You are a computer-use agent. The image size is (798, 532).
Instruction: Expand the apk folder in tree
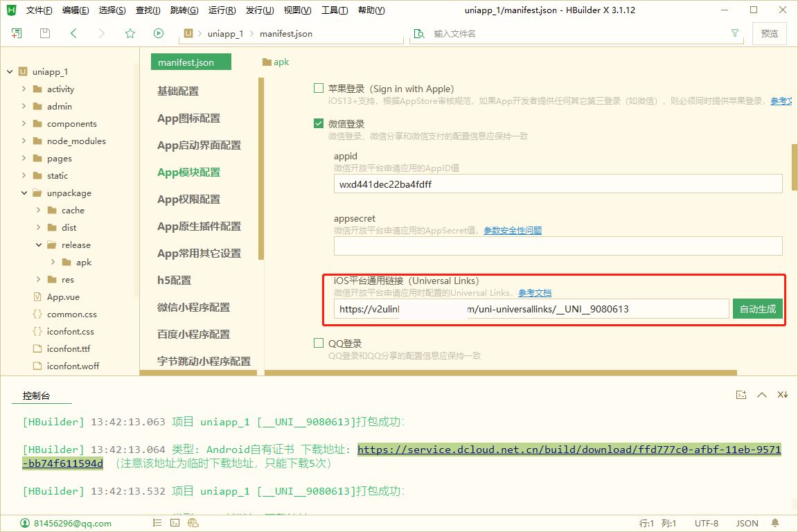coord(53,262)
